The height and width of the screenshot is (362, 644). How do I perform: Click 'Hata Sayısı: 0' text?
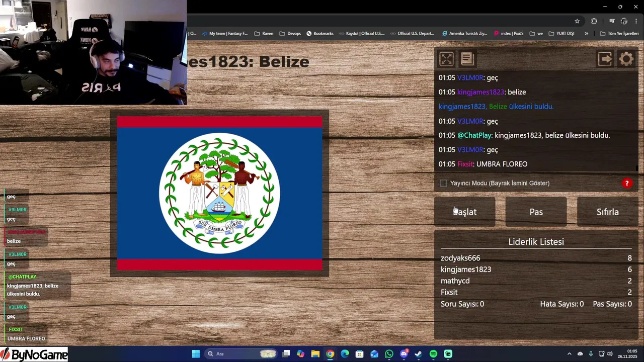(x=561, y=304)
